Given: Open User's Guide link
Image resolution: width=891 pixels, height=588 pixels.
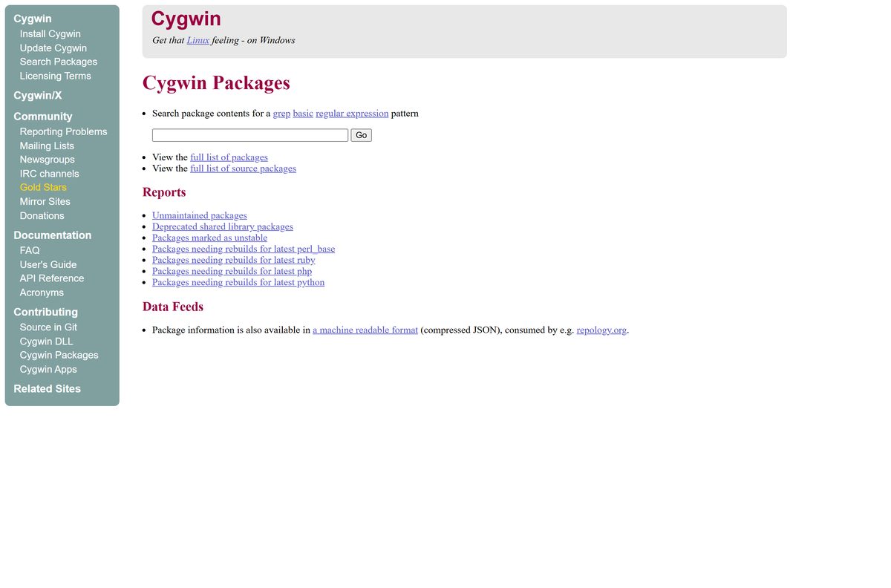Looking at the screenshot, I should pos(48,264).
